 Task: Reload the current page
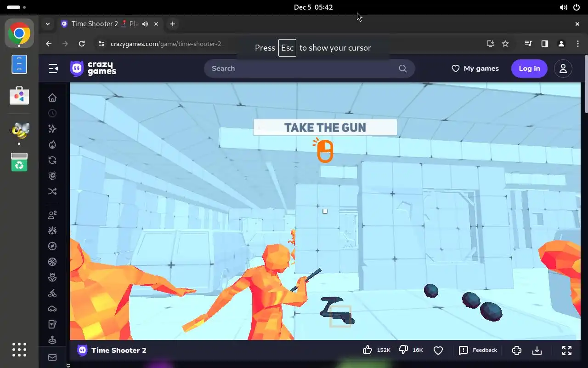[x=82, y=44]
